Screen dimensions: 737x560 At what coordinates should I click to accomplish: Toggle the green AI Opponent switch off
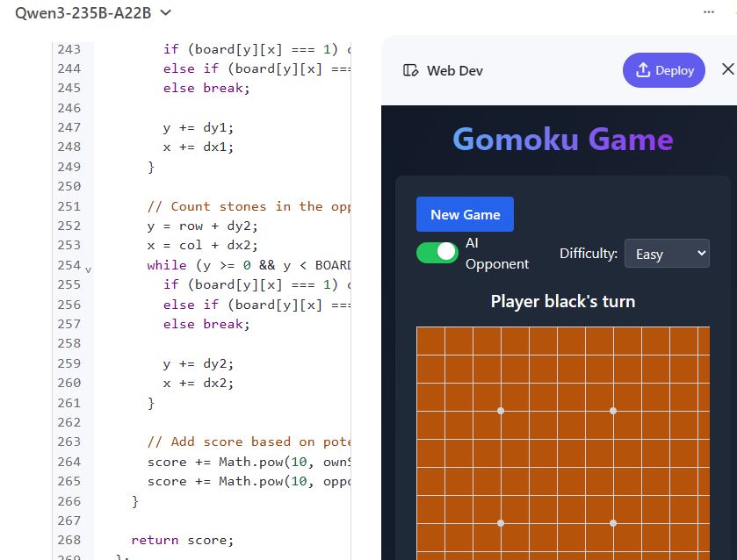click(x=437, y=252)
